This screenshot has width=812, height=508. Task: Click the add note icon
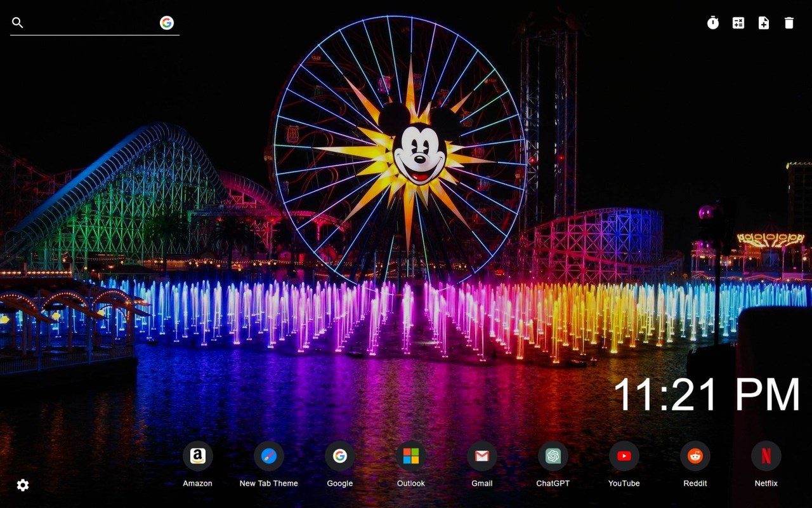click(x=764, y=23)
